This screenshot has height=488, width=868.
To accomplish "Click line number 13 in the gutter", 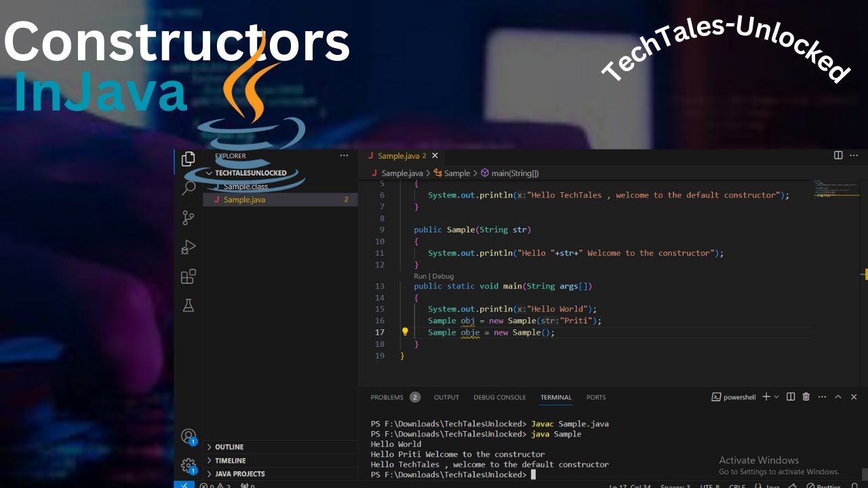I will tap(380, 286).
